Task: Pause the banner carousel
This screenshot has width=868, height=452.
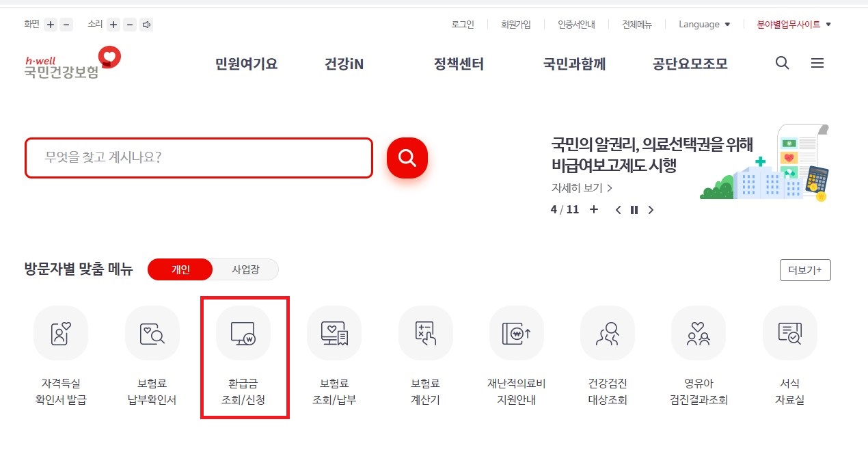Action: point(634,210)
